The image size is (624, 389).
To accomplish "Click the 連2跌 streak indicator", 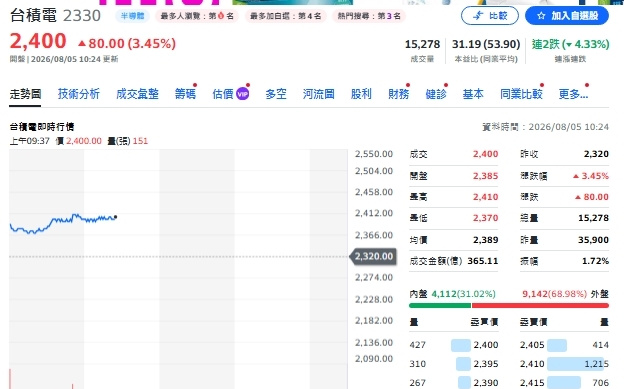I will click(x=570, y=44).
